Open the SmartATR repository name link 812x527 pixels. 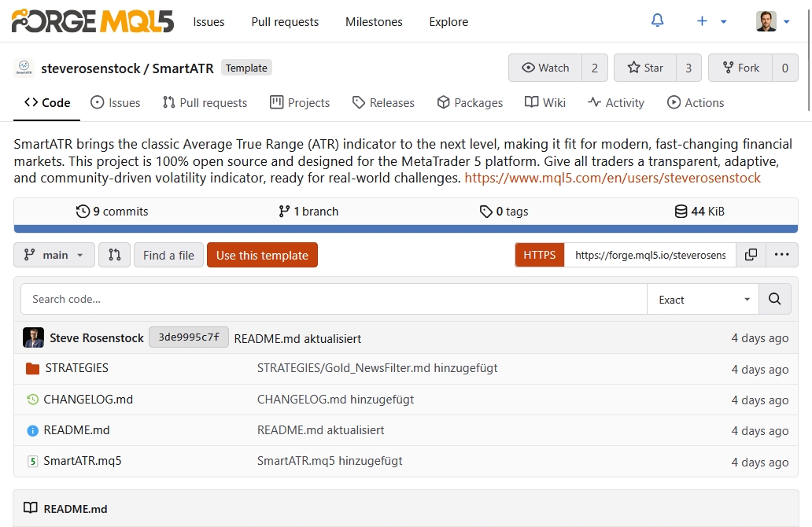[x=183, y=68]
